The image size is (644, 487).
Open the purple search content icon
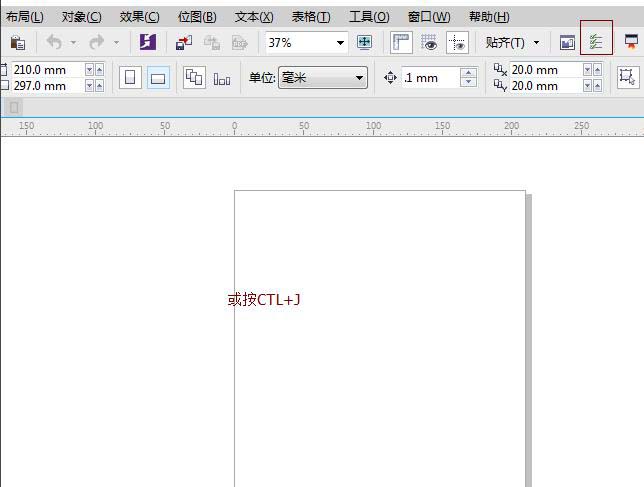[x=148, y=42]
